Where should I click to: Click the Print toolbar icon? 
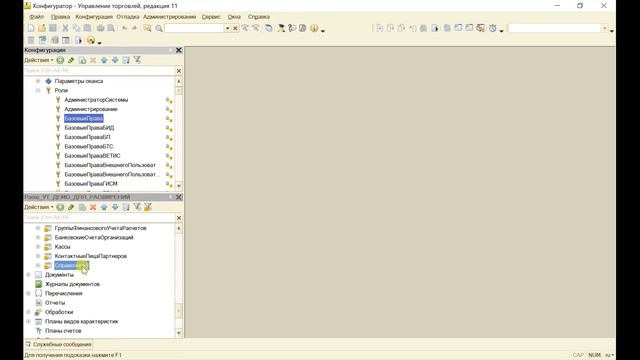pyautogui.click(x=100, y=28)
